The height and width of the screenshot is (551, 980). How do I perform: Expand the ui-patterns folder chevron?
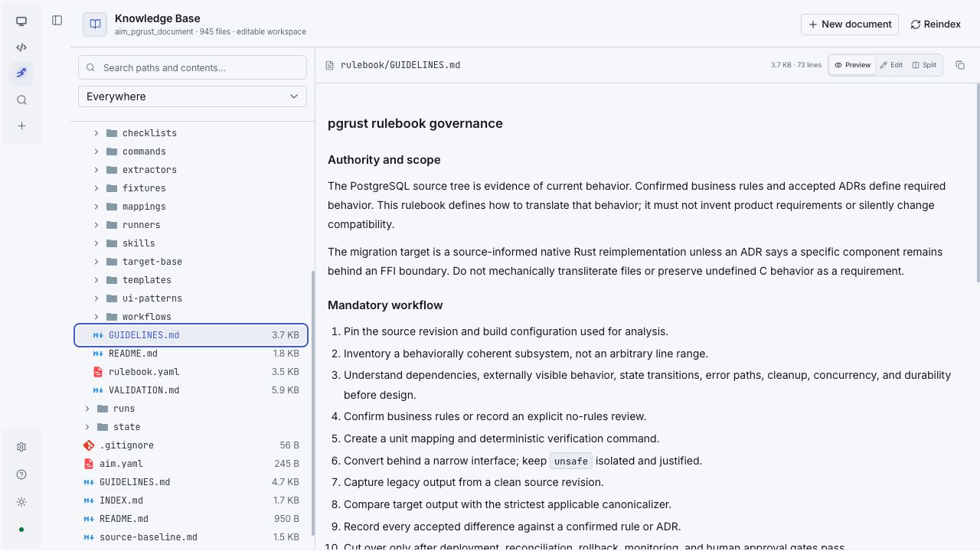[96, 298]
